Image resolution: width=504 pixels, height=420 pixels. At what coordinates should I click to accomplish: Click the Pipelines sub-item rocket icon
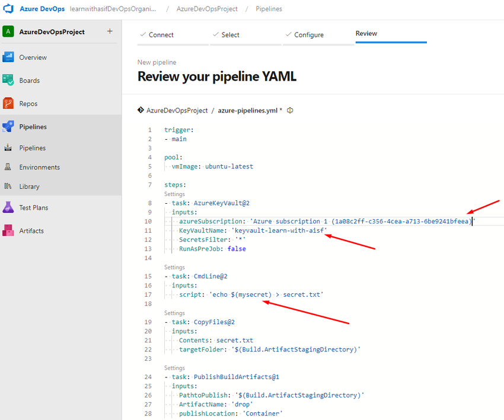pyautogui.click(x=8, y=148)
